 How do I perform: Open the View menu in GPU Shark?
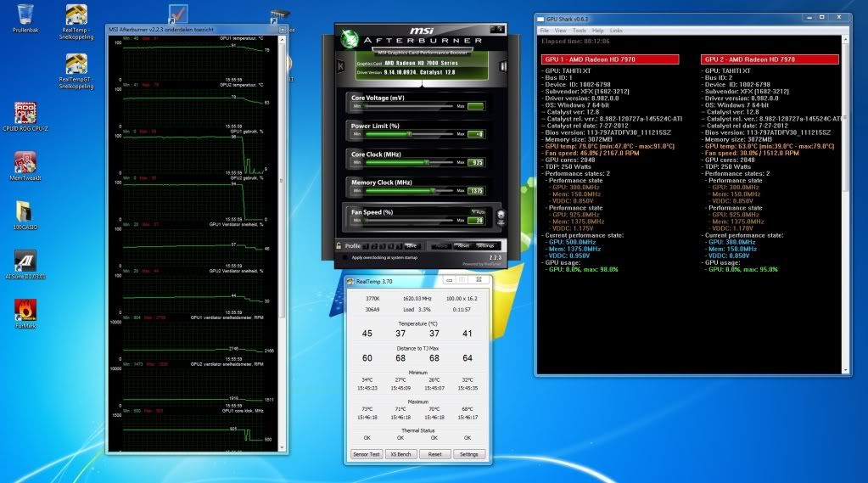561,30
